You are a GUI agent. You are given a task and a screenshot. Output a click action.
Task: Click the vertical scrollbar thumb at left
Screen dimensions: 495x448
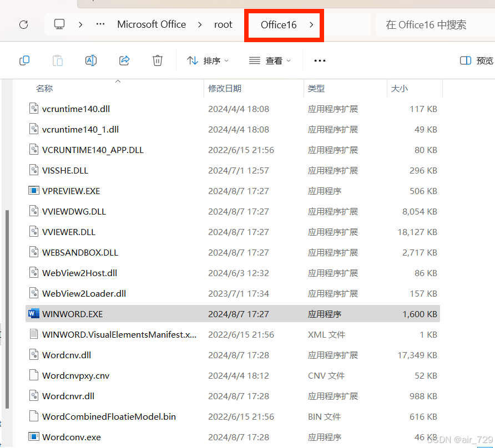click(7, 309)
